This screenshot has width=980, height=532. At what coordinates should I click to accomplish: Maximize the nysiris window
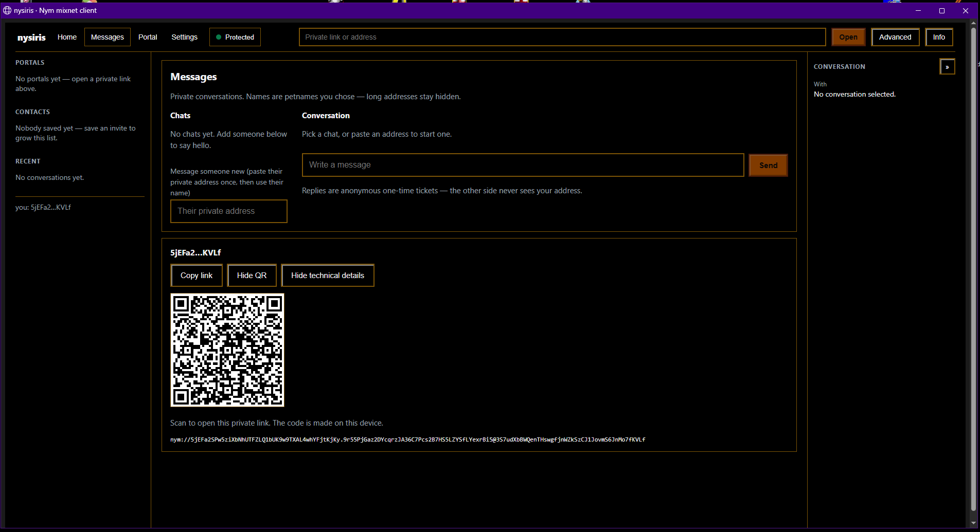pos(942,10)
